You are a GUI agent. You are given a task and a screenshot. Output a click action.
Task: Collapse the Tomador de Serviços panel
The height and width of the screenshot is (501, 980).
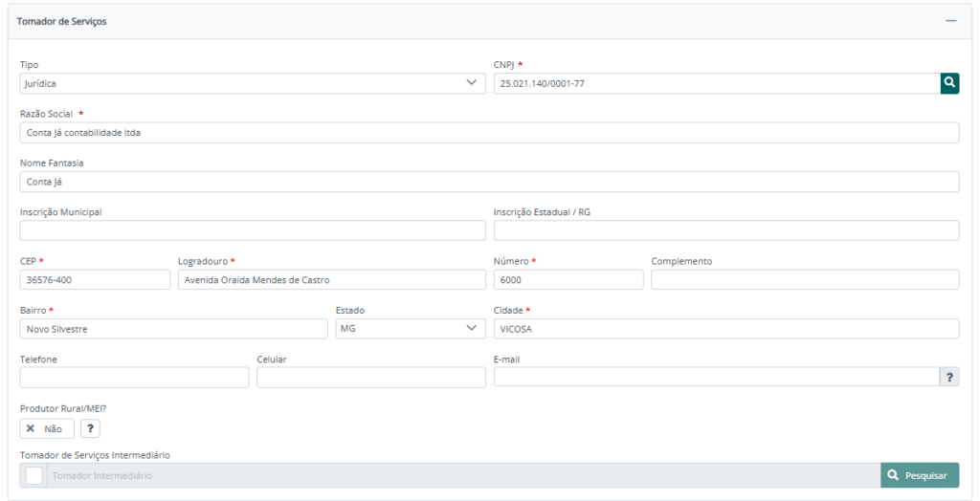(x=950, y=21)
